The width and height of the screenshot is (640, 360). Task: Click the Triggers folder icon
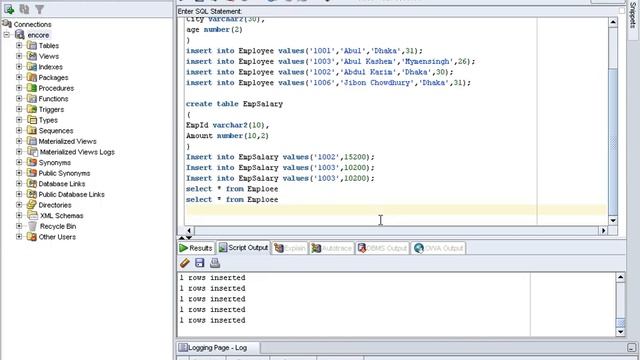[x=31, y=109]
